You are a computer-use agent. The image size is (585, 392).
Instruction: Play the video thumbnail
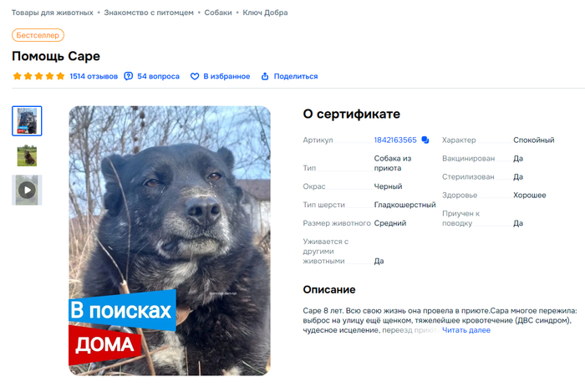[27, 191]
